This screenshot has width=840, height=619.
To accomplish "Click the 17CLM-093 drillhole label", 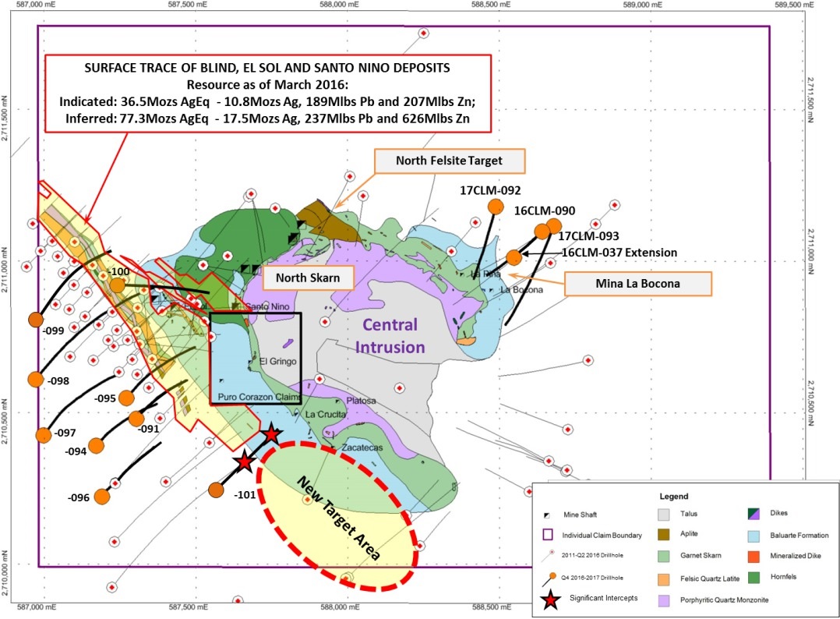I will click(589, 235).
